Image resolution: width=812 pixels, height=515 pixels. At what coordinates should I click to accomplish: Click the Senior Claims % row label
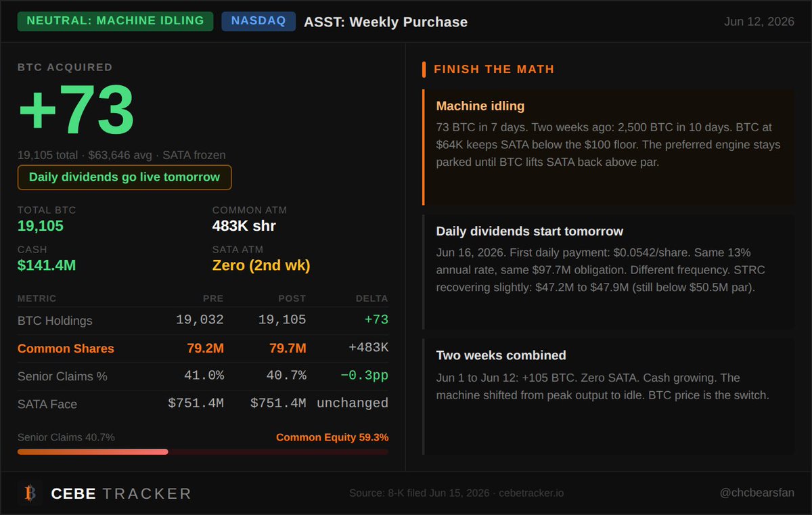pyautogui.click(x=62, y=376)
